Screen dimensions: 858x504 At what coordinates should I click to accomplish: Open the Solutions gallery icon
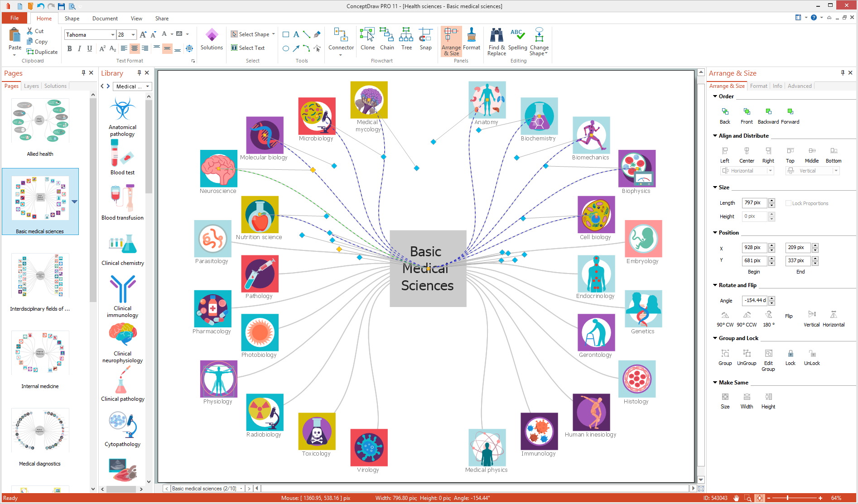click(x=212, y=39)
